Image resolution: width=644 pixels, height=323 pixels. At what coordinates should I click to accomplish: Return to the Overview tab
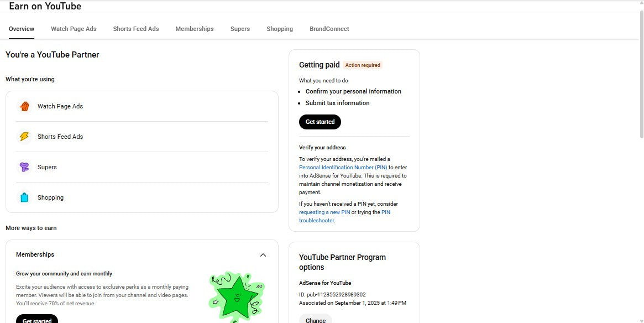click(21, 29)
